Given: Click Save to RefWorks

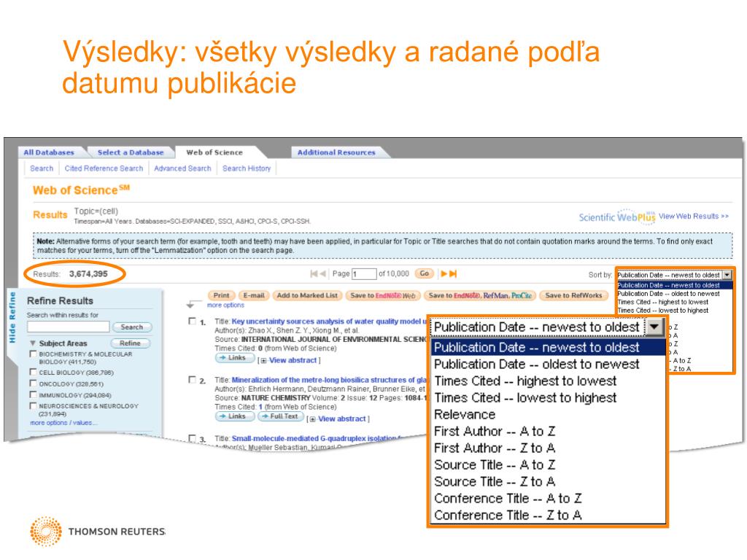Looking at the screenshot, I should [573, 296].
